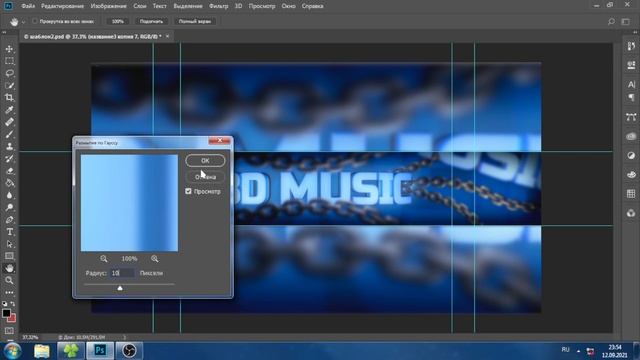The width and height of the screenshot is (640, 360).
Task: Click Отмена in blur dialog
Action: pos(205,177)
